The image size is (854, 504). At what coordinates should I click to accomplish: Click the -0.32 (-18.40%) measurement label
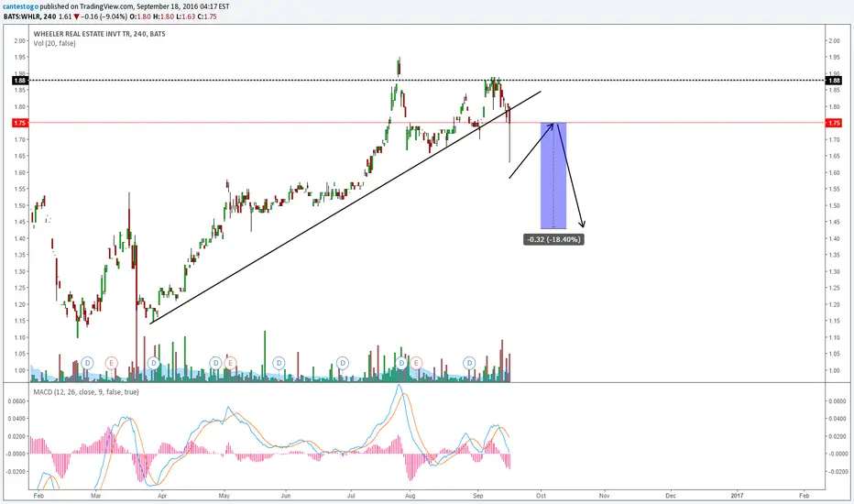point(553,239)
